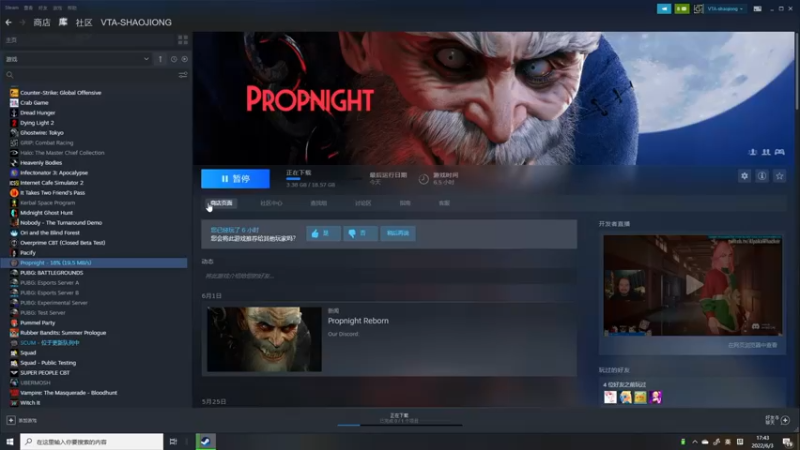
Task: Select It Takes Two Friend's Pass
Action: (53, 193)
